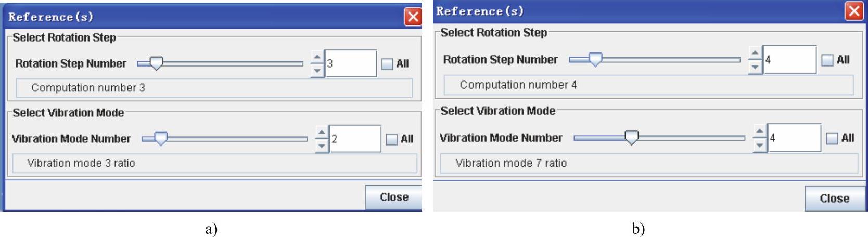Click red X of Computation number 3 dialog
Screen dimensions: 868x237
click(x=413, y=17)
